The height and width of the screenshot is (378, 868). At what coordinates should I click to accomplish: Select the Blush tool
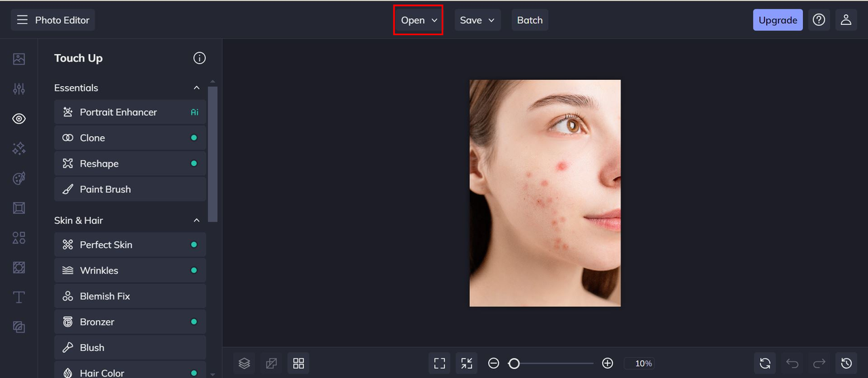pyautogui.click(x=130, y=348)
